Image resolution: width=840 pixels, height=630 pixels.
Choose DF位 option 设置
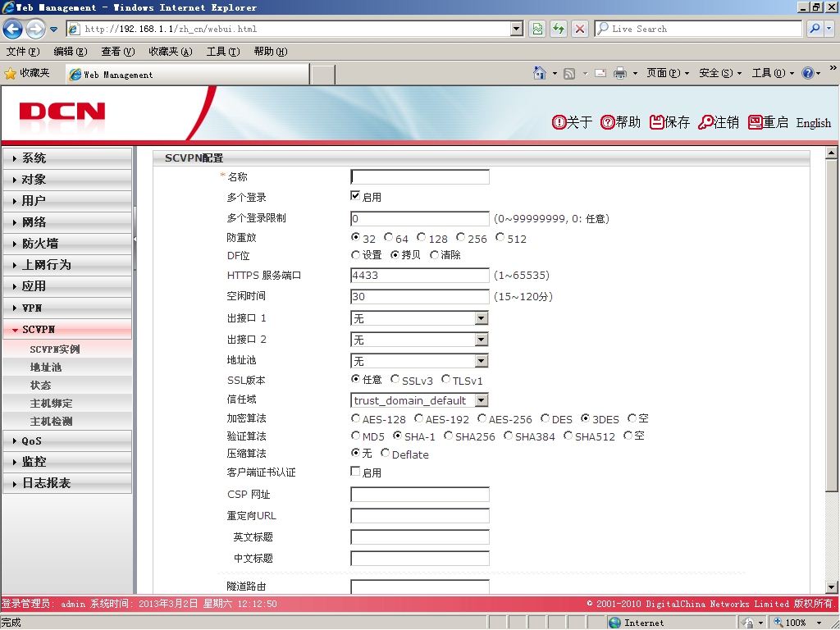click(355, 255)
